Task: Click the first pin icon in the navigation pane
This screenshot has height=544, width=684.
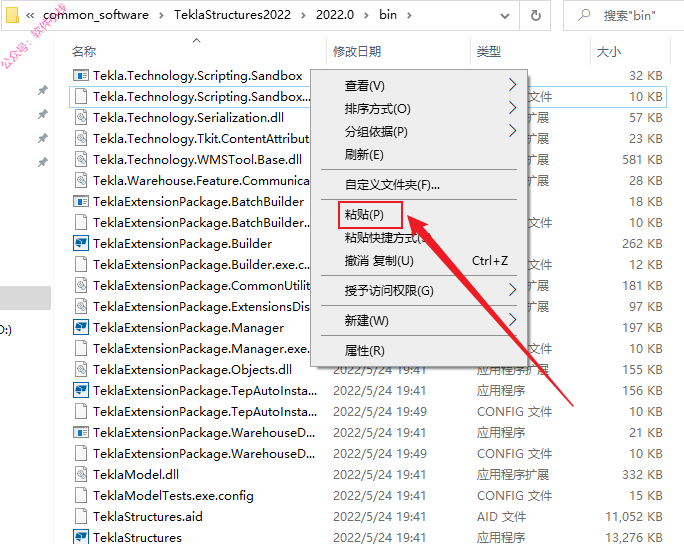Action: point(42,90)
